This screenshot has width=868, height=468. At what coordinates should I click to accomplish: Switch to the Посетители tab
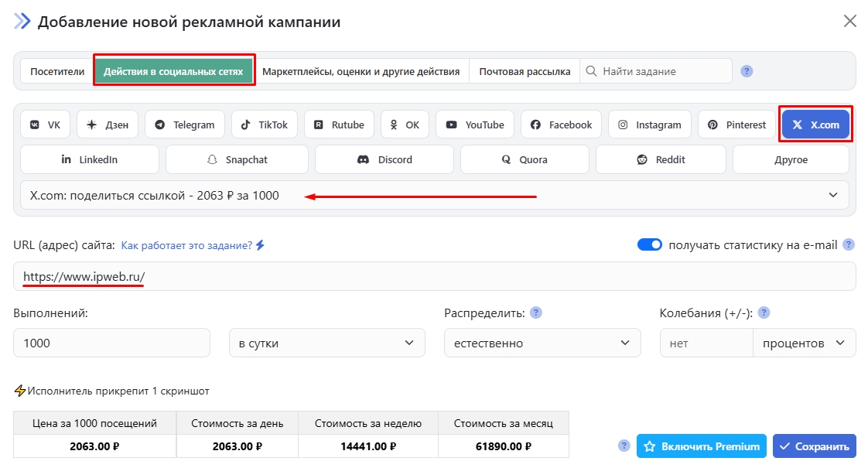point(57,71)
